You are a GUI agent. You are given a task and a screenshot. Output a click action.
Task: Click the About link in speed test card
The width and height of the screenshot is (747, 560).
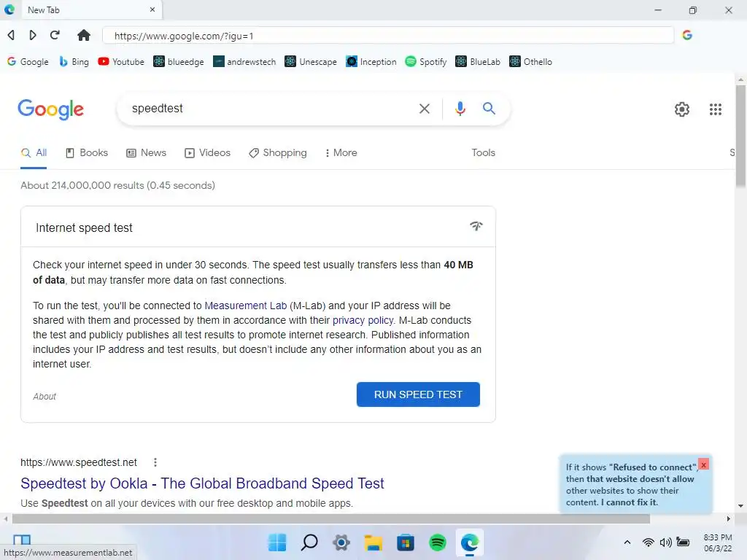[x=44, y=396]
